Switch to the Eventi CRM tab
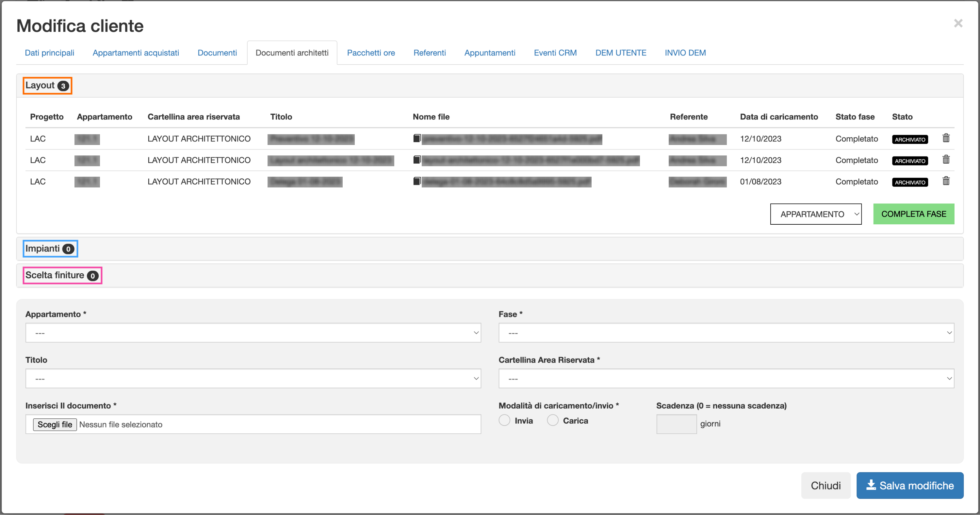980x515 pixels. (555, 53)
